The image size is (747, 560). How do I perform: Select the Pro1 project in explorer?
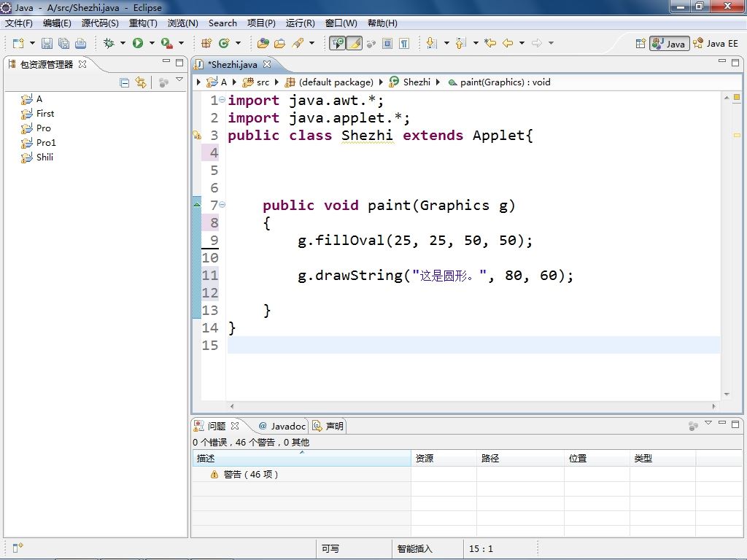[46, 143]
